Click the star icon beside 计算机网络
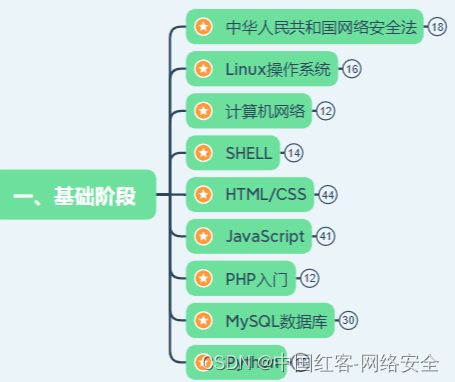Screen dimensions: 455x382 point(203,111)
